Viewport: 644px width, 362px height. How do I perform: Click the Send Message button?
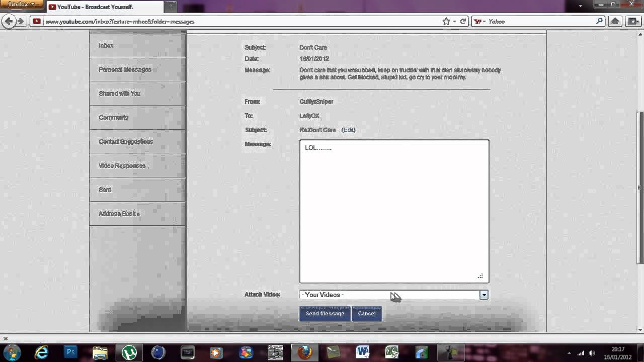(325, 313)
